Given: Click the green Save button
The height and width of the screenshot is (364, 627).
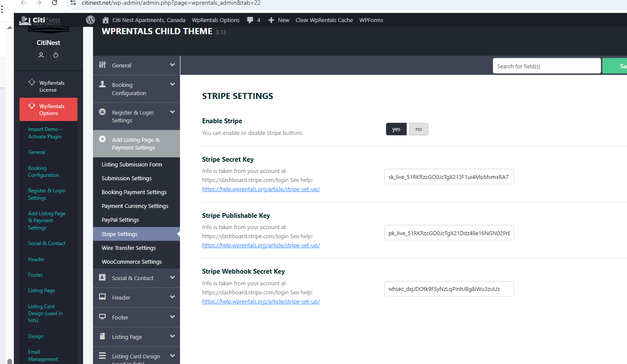Looking at the screenshot, I should [x=615, y=66].
